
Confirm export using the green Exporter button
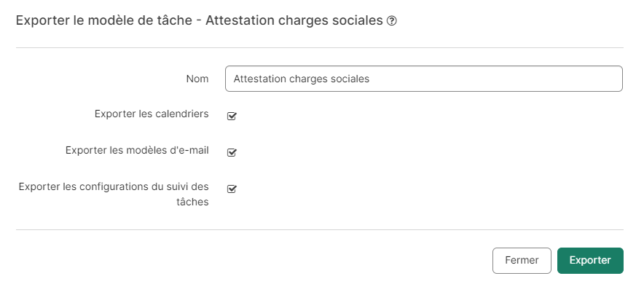click(590, 260)
